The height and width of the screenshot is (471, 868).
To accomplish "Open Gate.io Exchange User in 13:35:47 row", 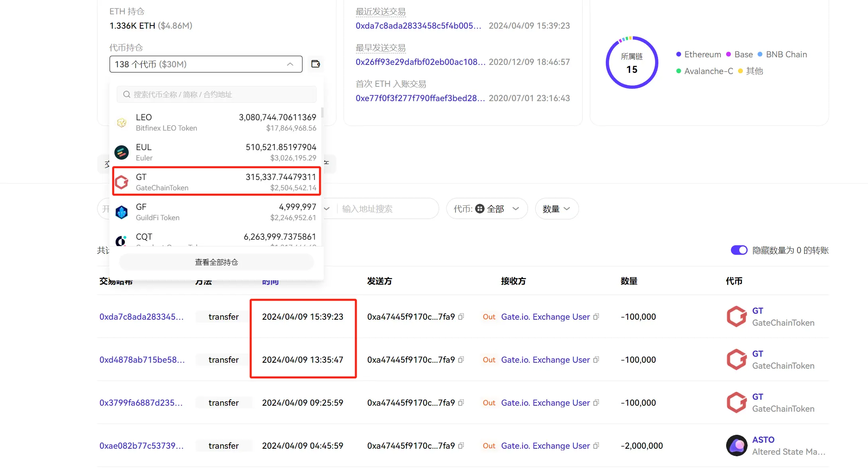I will 545,360.
